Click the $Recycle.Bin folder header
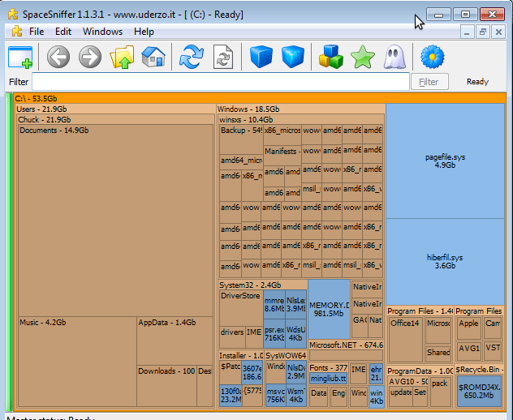 click(479, 370)
